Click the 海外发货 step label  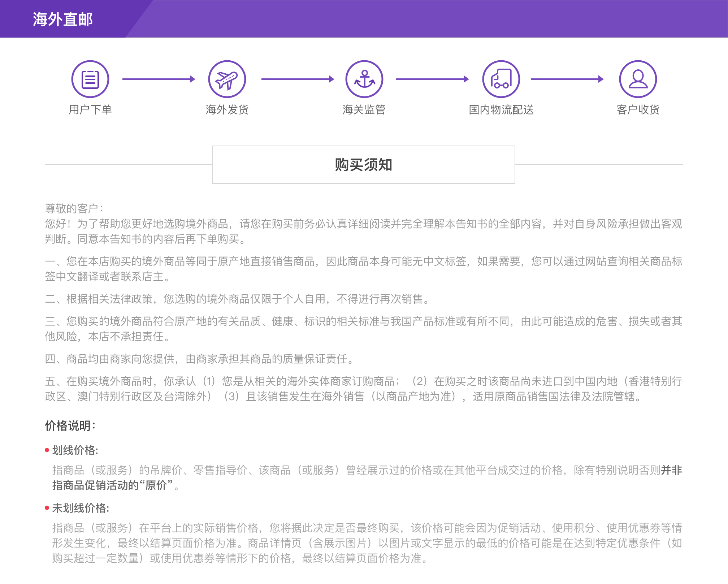point(227,109)
